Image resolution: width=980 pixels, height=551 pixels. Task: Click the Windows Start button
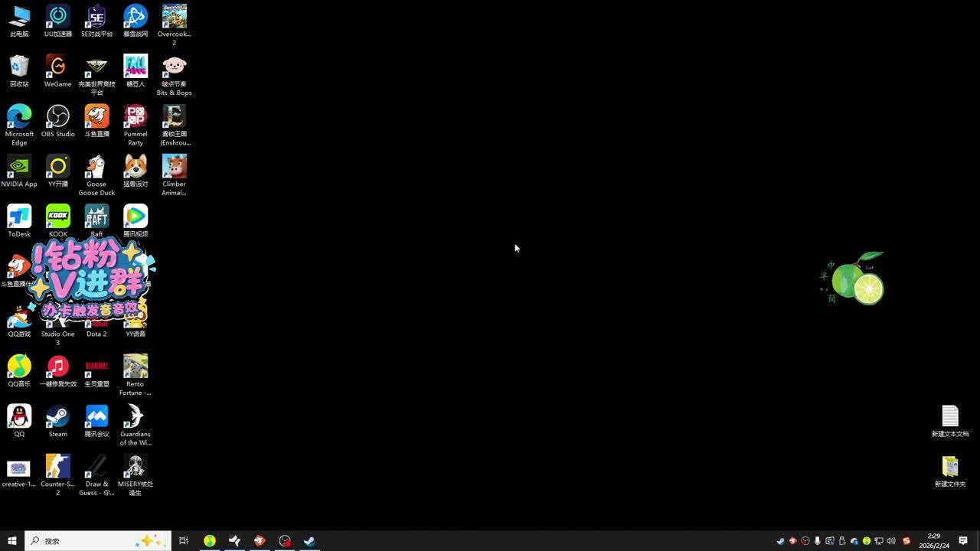pyautogui.click(x=11, y=541)
